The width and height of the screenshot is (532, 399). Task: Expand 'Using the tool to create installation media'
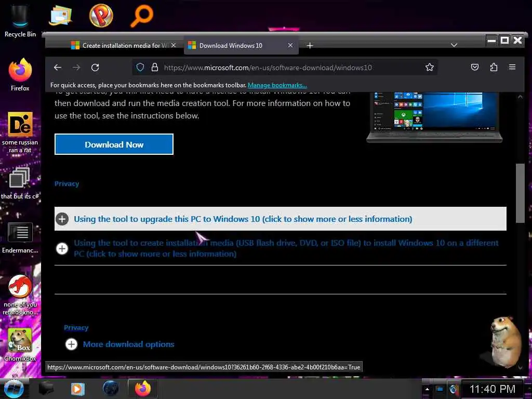click(280, 248)
